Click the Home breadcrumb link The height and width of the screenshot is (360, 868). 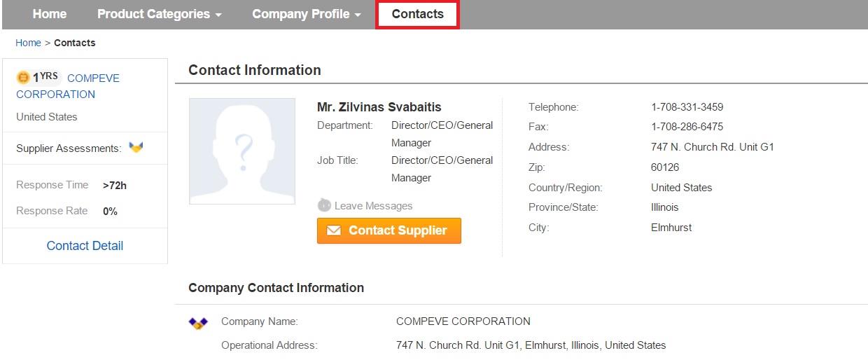[28, 43]
